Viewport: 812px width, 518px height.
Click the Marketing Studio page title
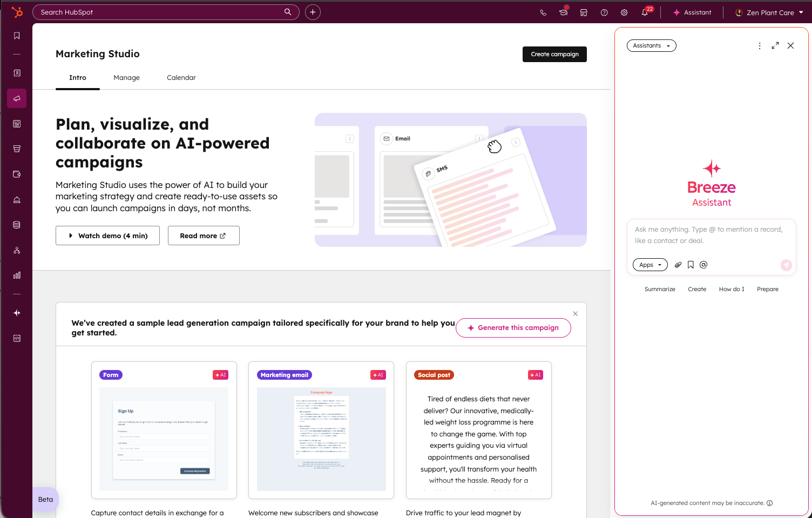[98, 54]
